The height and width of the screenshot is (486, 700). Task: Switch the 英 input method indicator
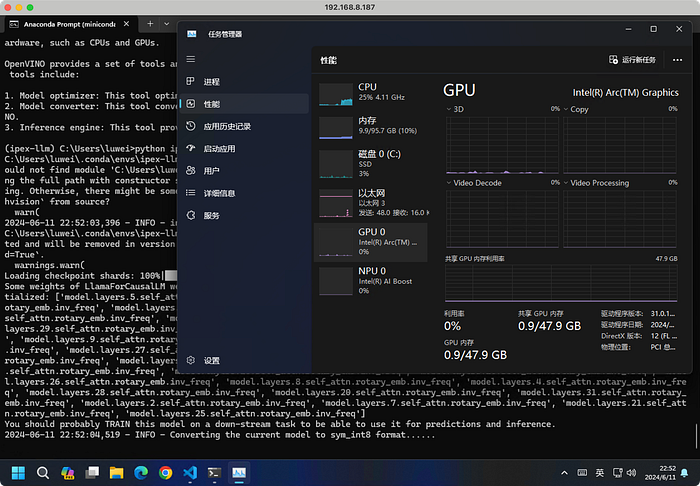pos(600,473)
